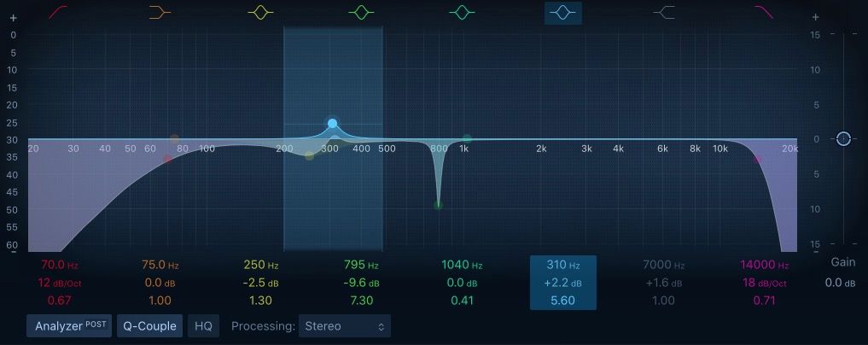
Task: Toggle the yellow bell band icon
Action: coord(260,12)
